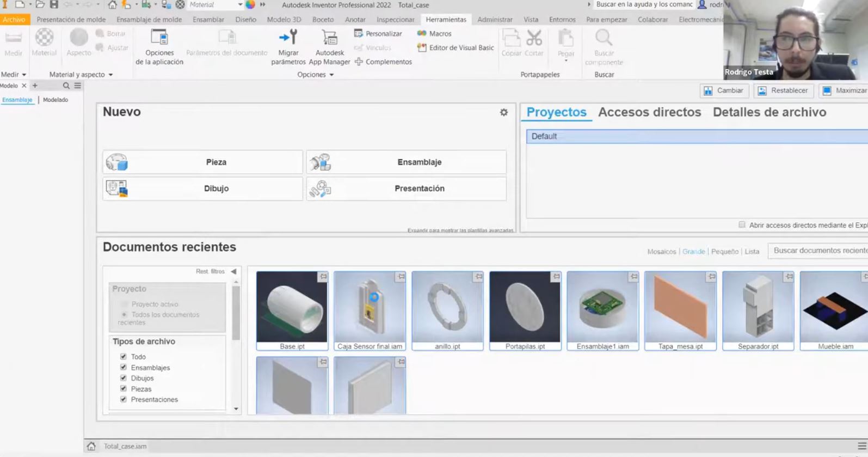Click the Presentación new file button

click(407, 188)
